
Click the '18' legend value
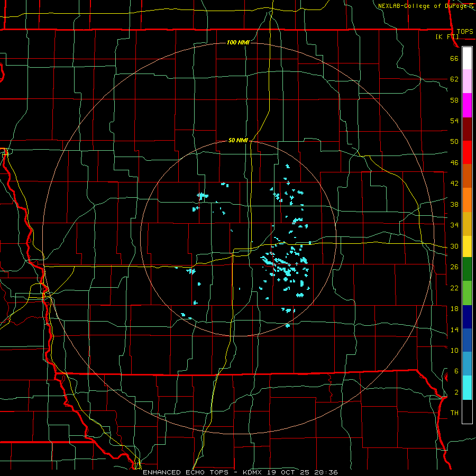click(454, 309)
